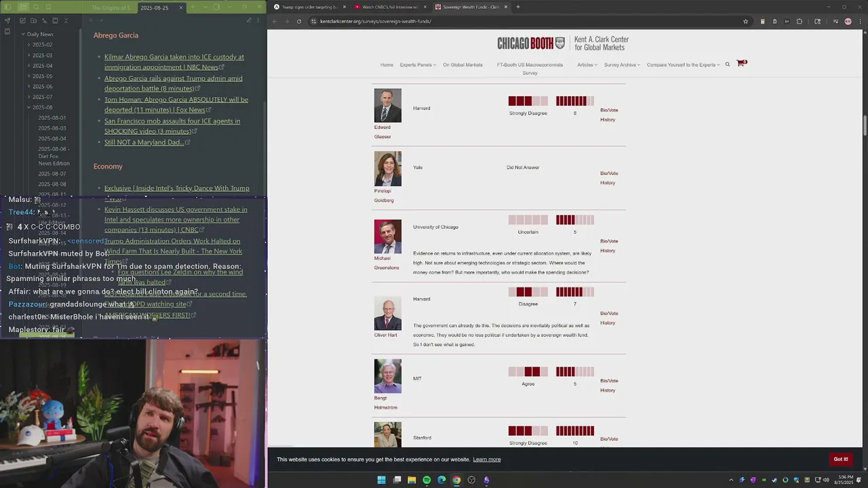Open Edward Glaeser's Bio/Vote History link

point(608,115)
